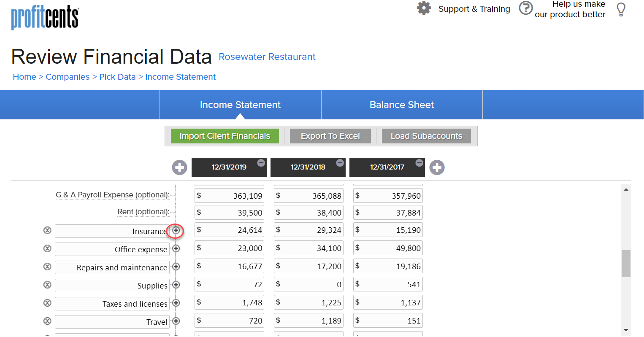644x337 pixels.
Task: Click G&A Payroll 2017 value 357,960
Action: 388,196
